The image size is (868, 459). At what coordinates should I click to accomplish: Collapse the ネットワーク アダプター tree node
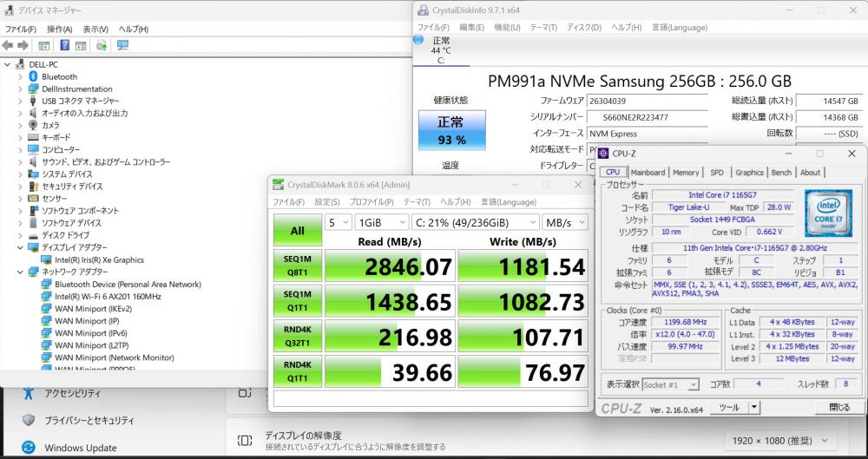[x=20, y=272]
